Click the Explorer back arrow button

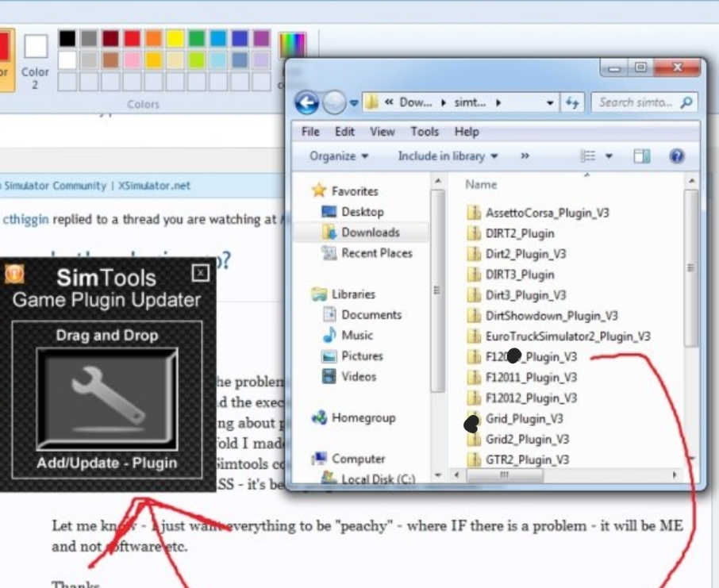(x=307, y=103)
